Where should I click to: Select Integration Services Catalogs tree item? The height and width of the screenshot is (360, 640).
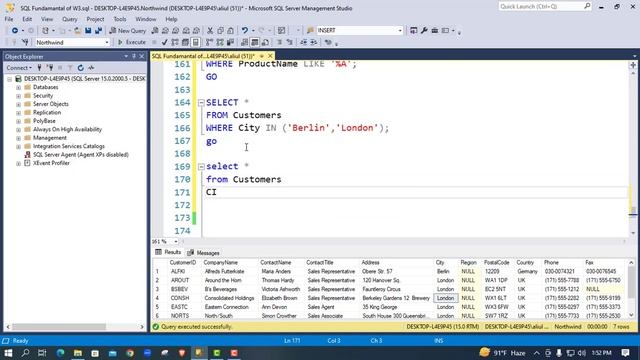69,146
